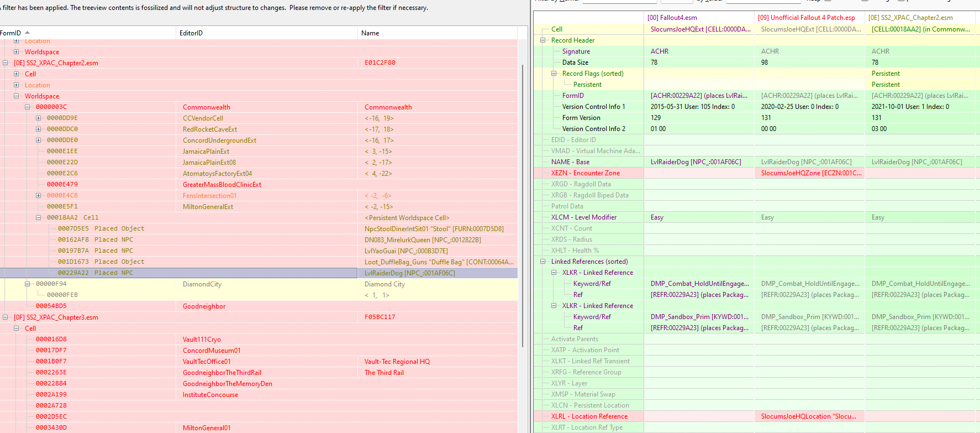Click the Persistent flag in SS2_XPAC_Chapter2 column
The width and height of the screenshot is (980, 433).
[886, 85]
